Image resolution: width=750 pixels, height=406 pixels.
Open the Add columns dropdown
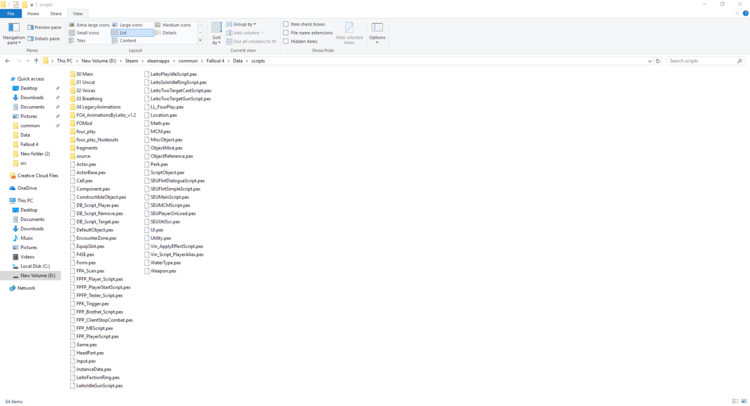[x=245, y=33]
